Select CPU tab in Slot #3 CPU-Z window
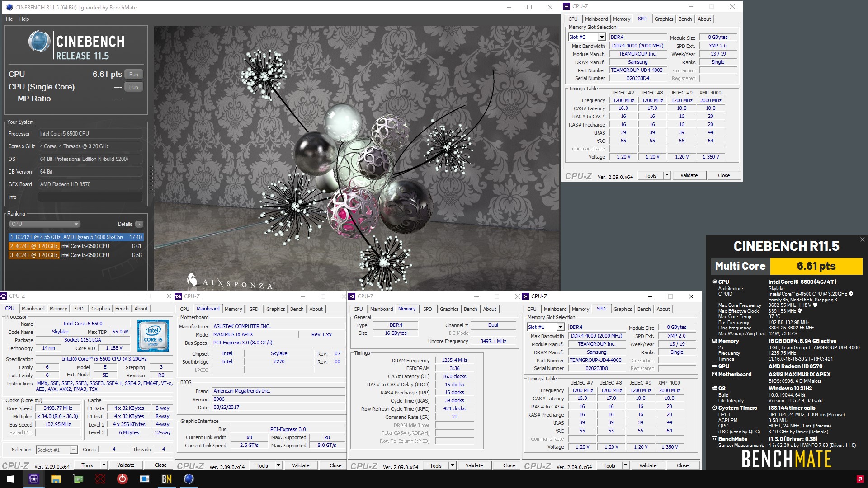Image resolution: width=868 pixels, height=488 pixels. coord(573,19)
